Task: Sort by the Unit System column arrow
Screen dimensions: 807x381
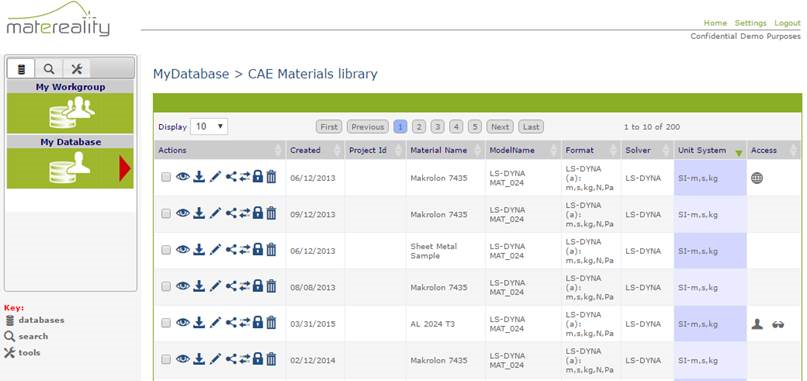Action: [739, 153]
